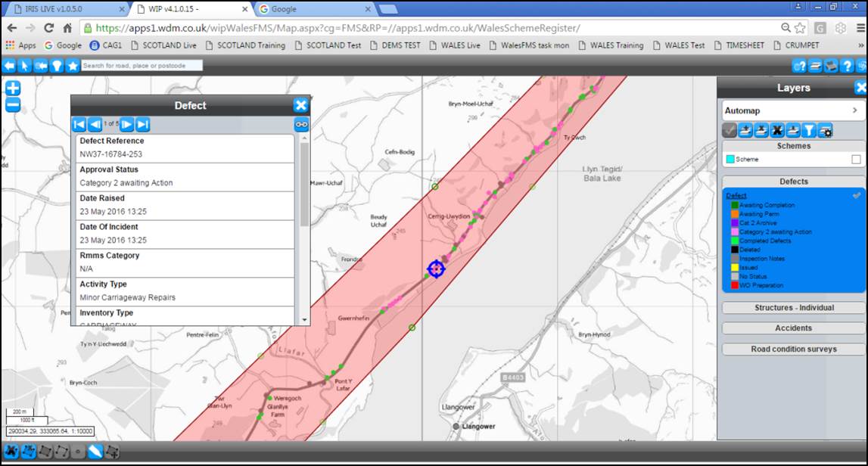The height and width of the screenshot is (466, 868).
Task: Close the Defect popup panel
Action: coord(300,106)
